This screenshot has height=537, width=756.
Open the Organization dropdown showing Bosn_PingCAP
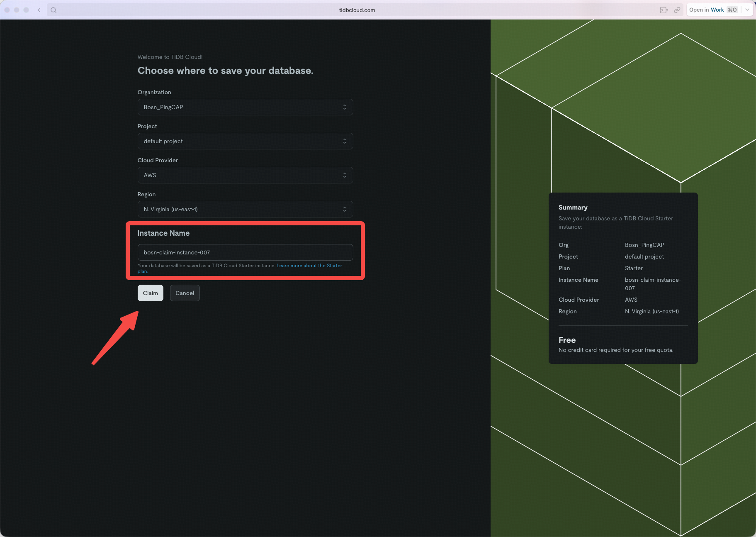tap(245, 107)
